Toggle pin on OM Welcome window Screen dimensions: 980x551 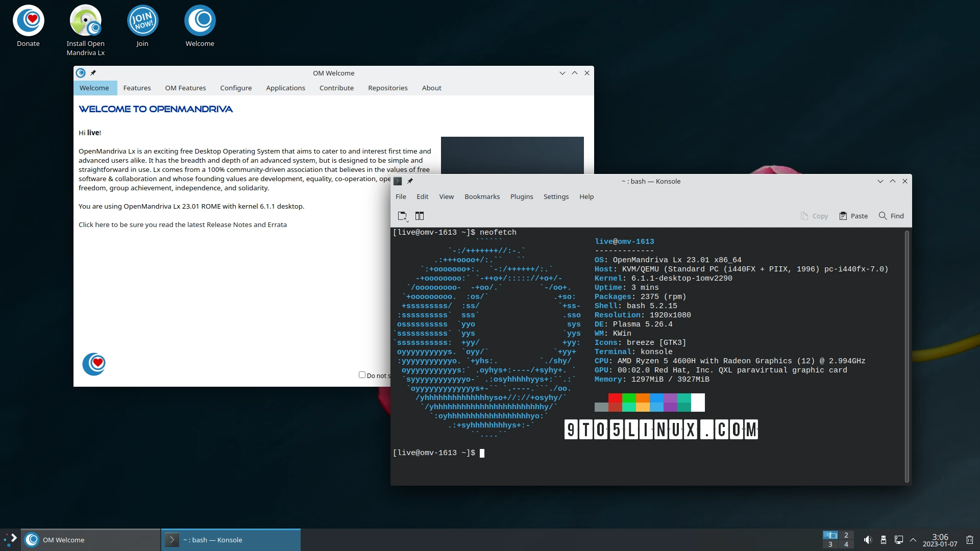[x=93, y=73]
